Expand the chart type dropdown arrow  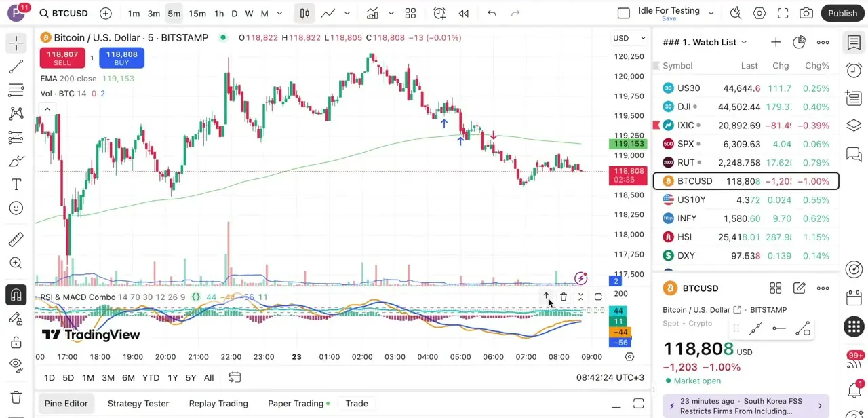click(347, 13)
